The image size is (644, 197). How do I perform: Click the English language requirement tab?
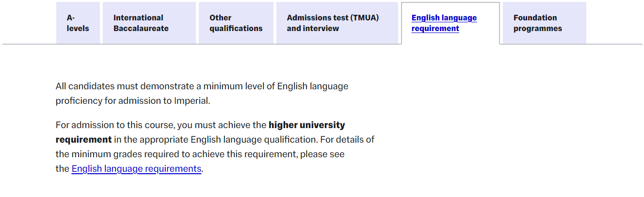(x=444, y=23)
